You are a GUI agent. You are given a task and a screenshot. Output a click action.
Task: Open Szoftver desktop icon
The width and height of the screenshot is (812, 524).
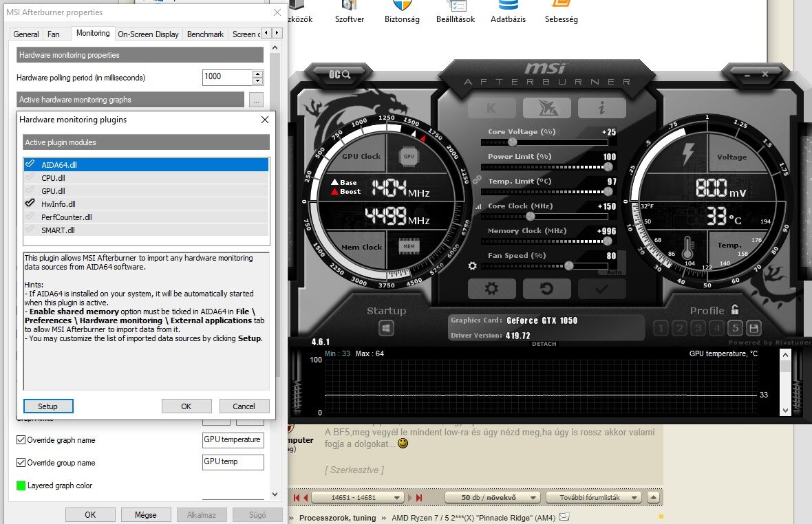(350, 12)
